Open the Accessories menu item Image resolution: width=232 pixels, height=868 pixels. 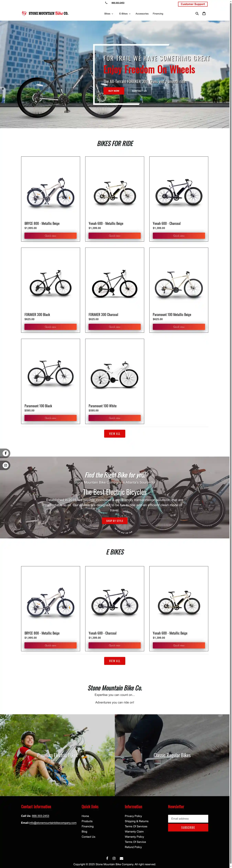[x=142, y=14]
